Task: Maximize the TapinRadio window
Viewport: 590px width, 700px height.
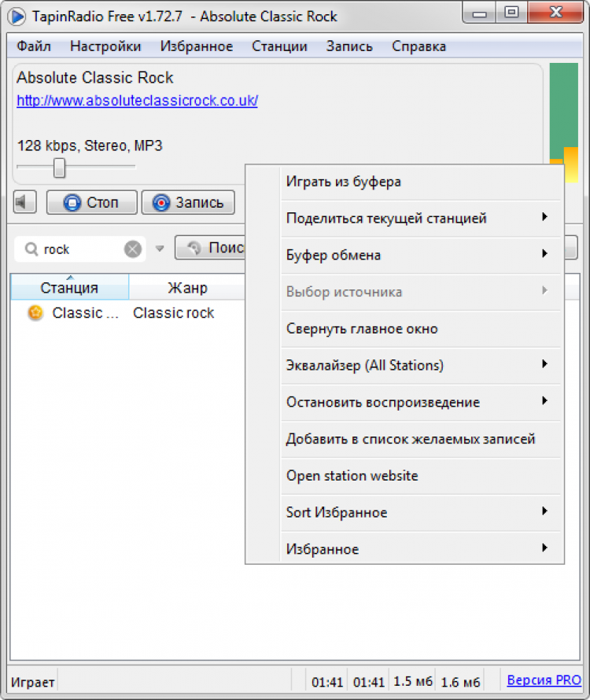Action: [511, 13]
